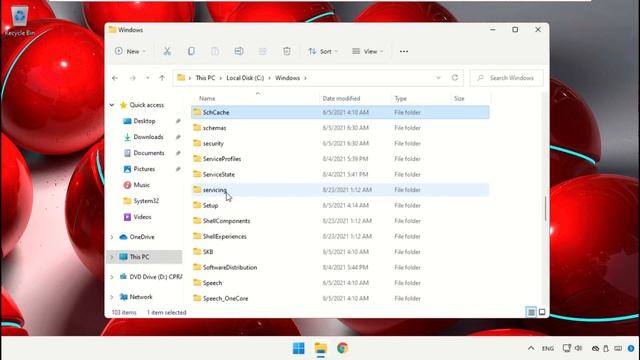Image resolution: width=640 pixels, height=360 pixels.
Task: Click the Delete trash icon
Action: (287, 51)
